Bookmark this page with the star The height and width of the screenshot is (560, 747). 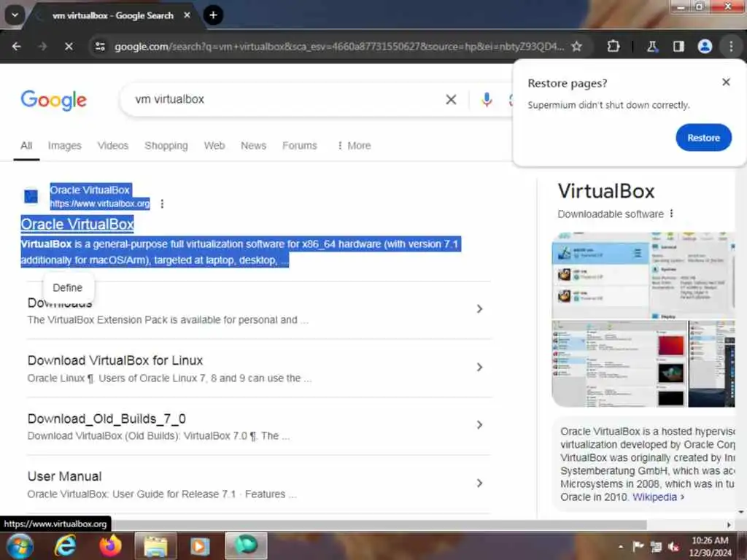(x=577, y=46)
